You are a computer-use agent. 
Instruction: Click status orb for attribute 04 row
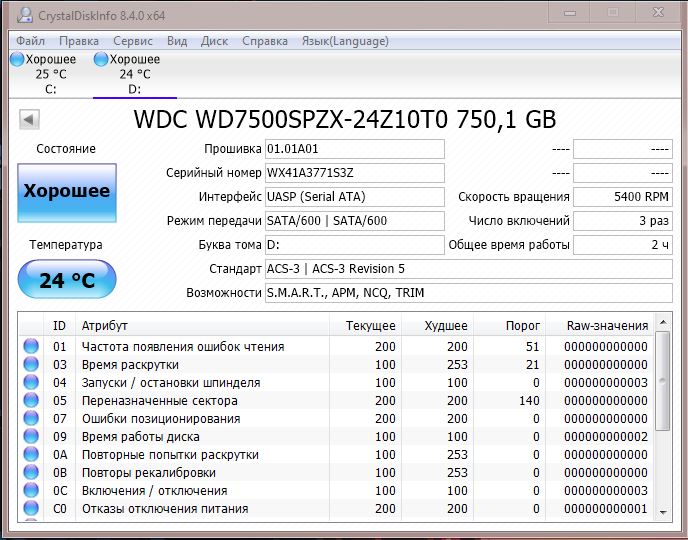31,382
